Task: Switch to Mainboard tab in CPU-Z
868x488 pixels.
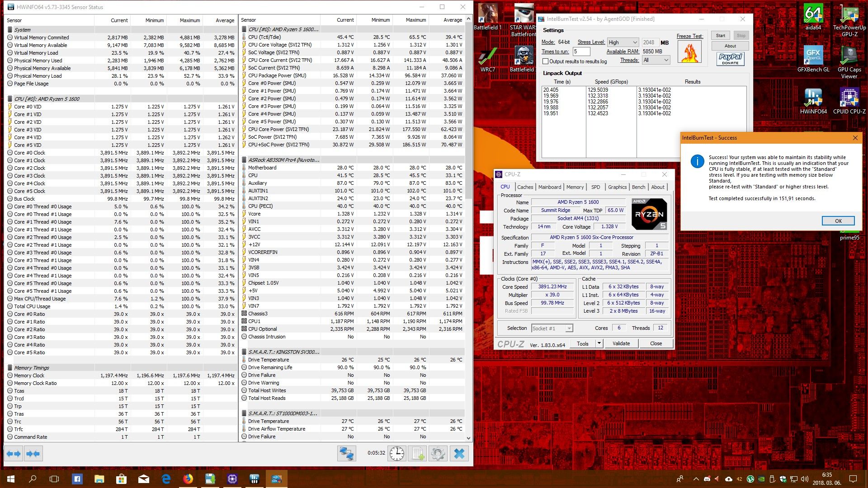Action: pyautogui.click(x=549, y=187)
